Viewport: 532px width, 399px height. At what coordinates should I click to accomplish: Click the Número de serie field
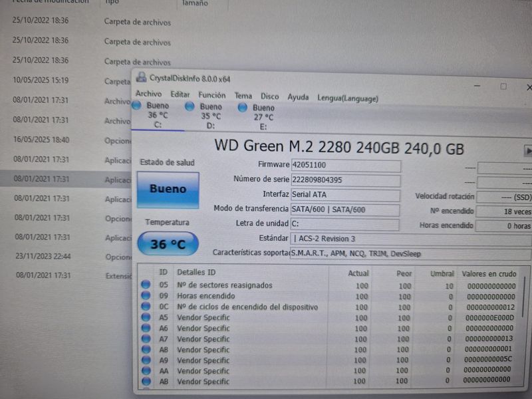click(345, 180)
